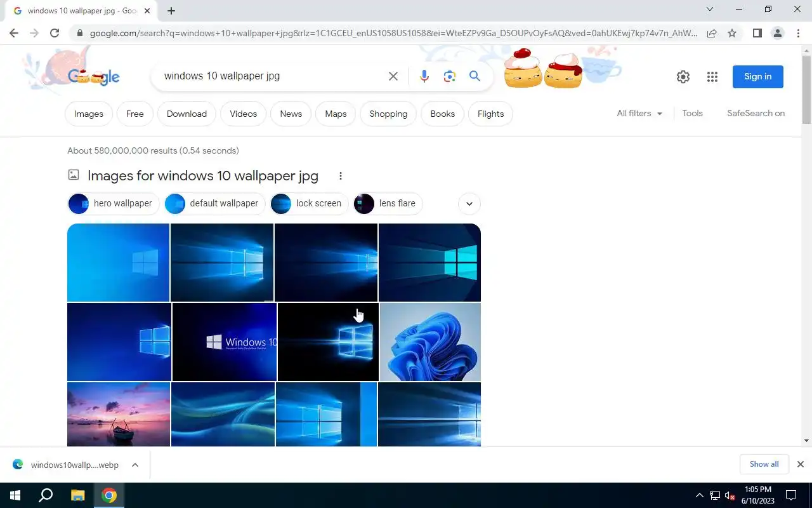The height and width of the screenshot is (508, 812).
Task: Select the Free filter chip
Action: coord(135,114)
